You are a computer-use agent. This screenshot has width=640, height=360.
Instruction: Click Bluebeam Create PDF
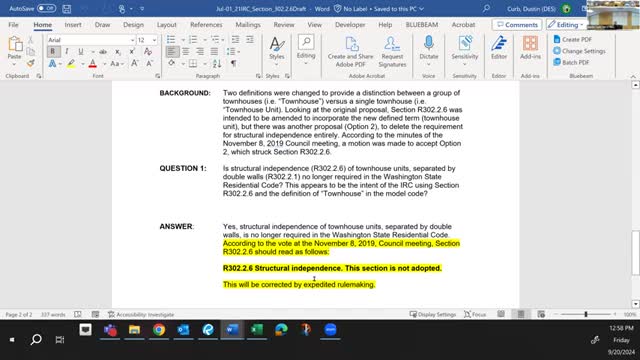click(x=572, y=40)
